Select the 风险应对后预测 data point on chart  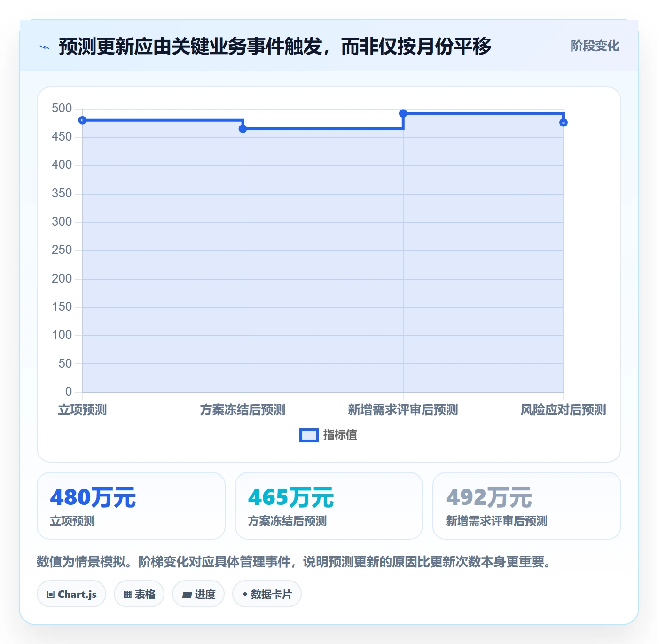564,123
